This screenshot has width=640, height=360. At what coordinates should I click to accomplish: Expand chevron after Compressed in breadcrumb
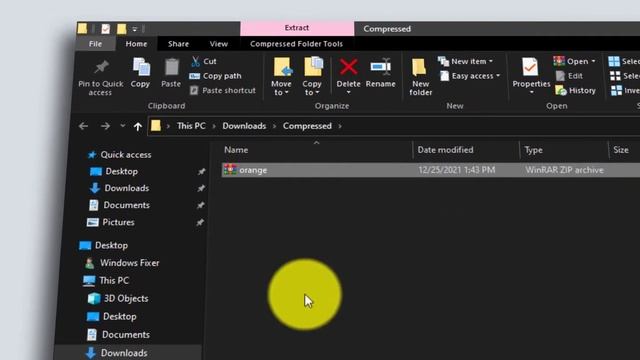pos(340,126)
